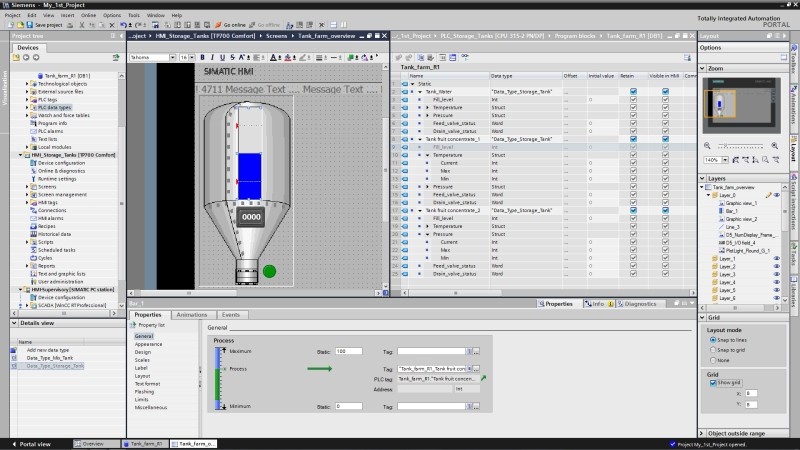Apply italic text formatting
Viewport: 800px width, 450px height.
[212, 57]
